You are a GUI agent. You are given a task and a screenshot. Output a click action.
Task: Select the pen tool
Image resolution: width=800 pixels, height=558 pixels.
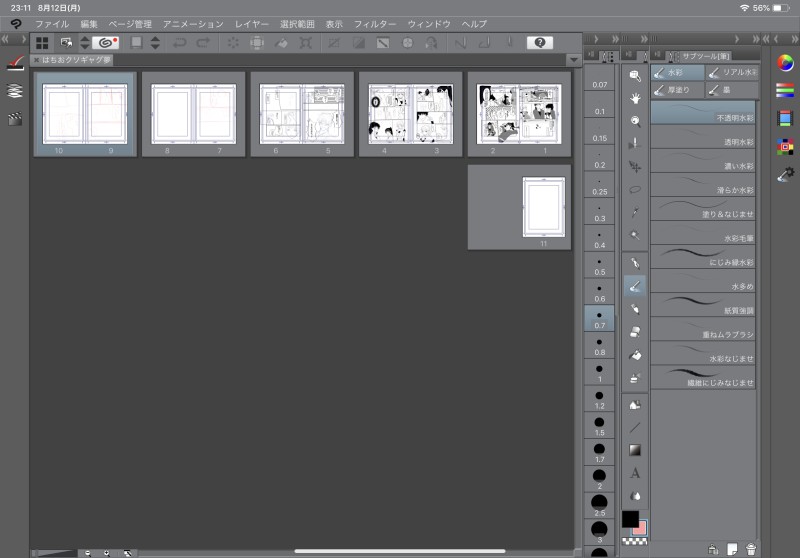coord(635,263)
